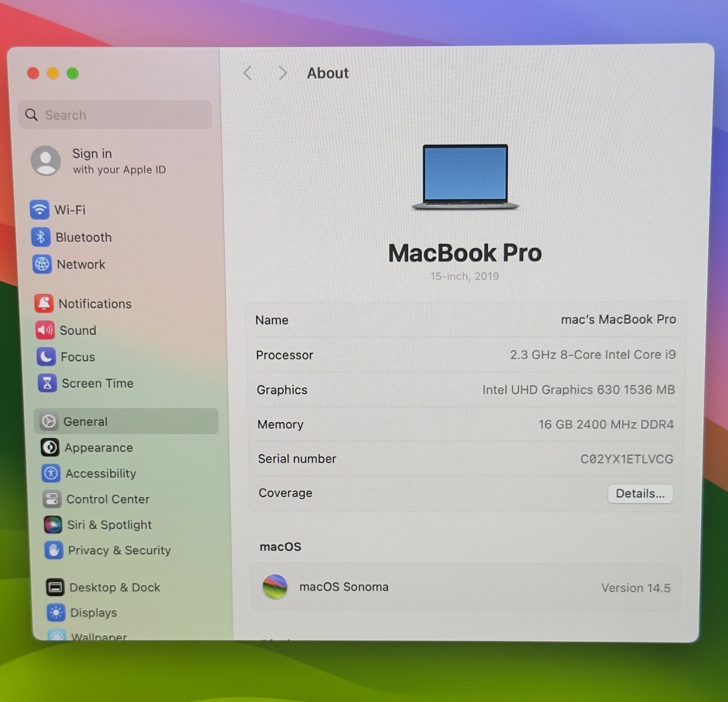Click the 15-inch, 2019 subtitle
The width and height of the screenshot is (728, 702).
point(465,276)
